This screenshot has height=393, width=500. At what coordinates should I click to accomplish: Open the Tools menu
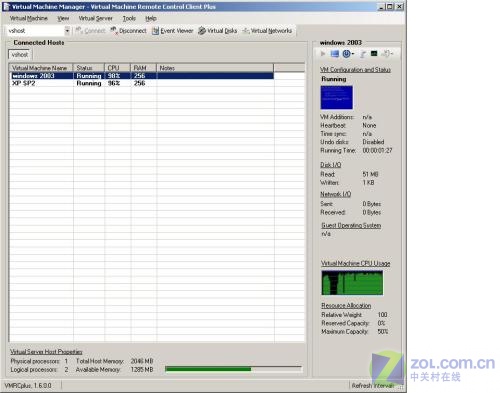[129, 18]
